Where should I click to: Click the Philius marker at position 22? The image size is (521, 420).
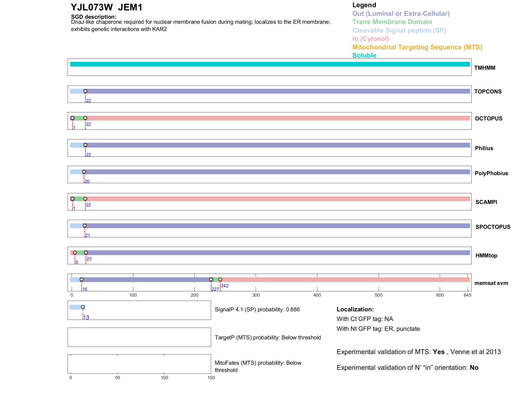click(85, 145)
